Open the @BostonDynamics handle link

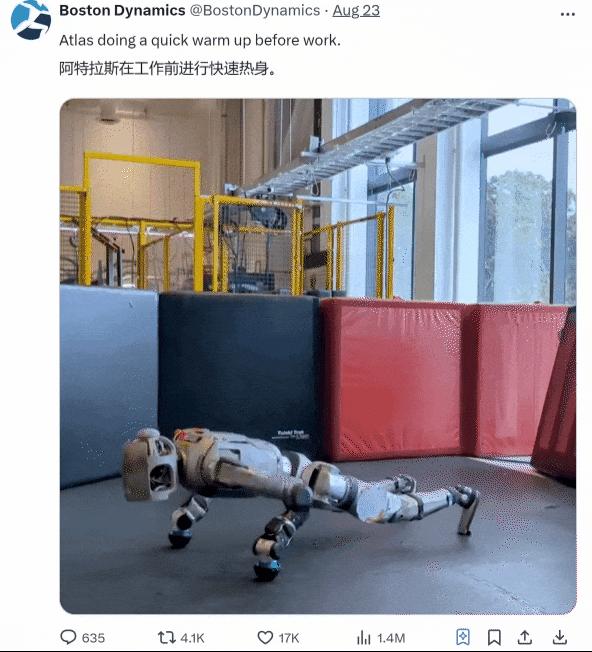point(255,10)
